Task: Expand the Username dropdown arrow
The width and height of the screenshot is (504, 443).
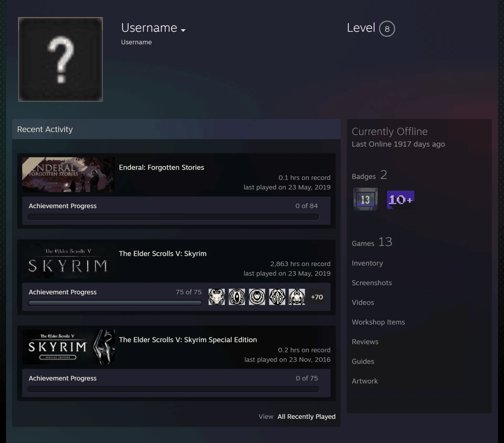Action: point(183,30)
